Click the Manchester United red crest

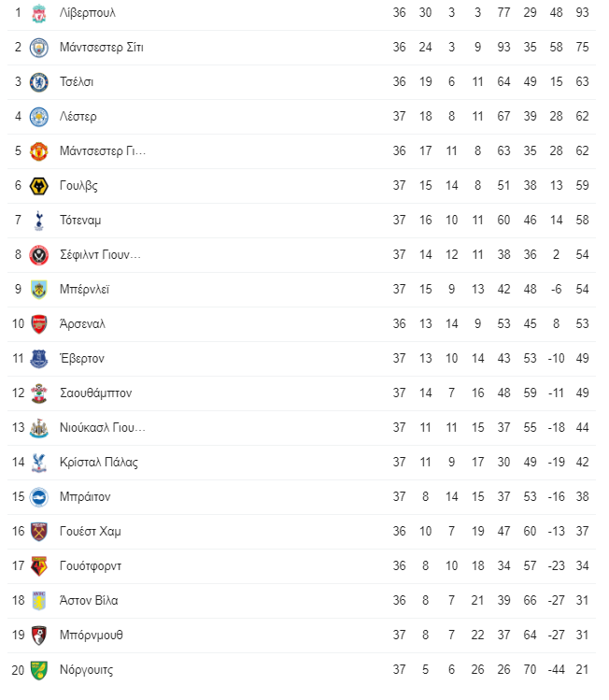coord(39,151)
